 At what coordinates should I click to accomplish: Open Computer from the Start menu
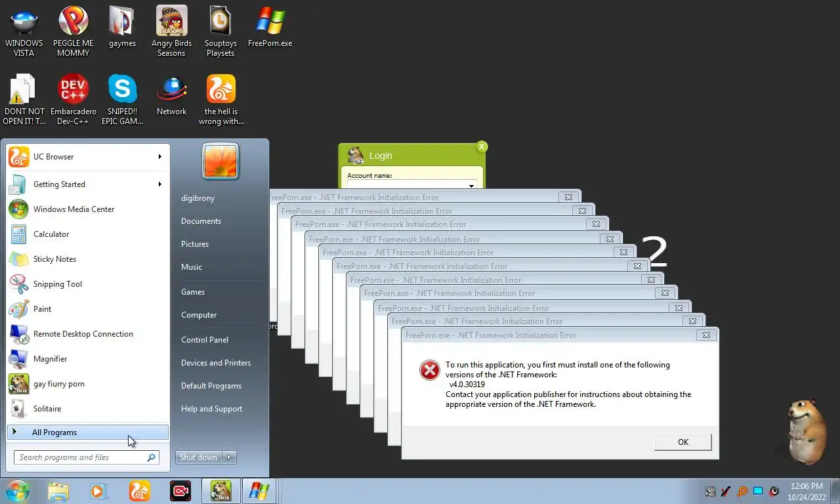pos(199,315)
